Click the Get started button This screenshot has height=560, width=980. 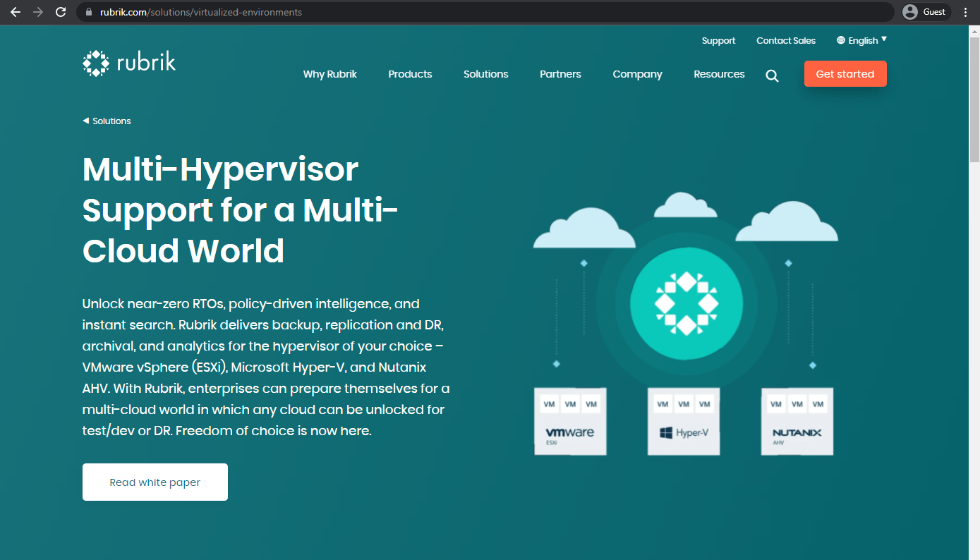coord(845,73)
